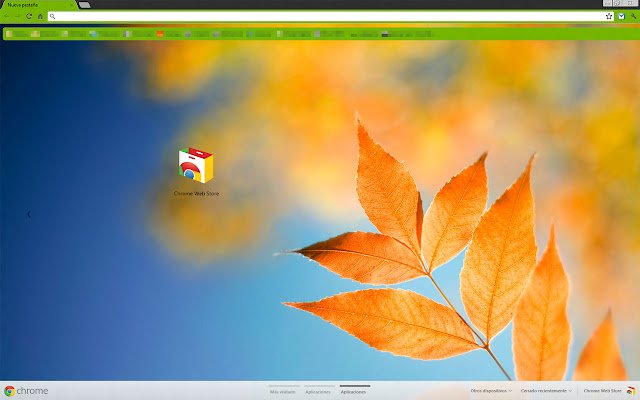
Task: Open the mail extension icon
Action: (x=621, y=16)
